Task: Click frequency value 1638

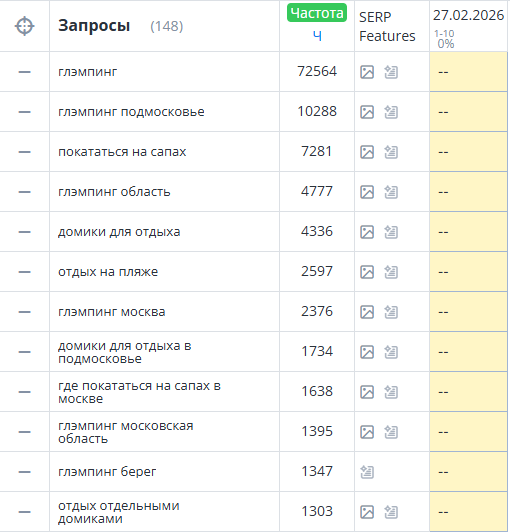Action: (x=317, y=392)
